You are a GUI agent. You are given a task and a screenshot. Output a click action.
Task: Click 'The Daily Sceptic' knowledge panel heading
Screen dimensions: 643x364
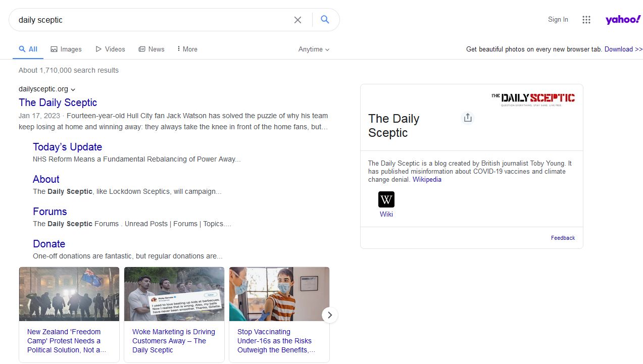(x=394, y=126)
